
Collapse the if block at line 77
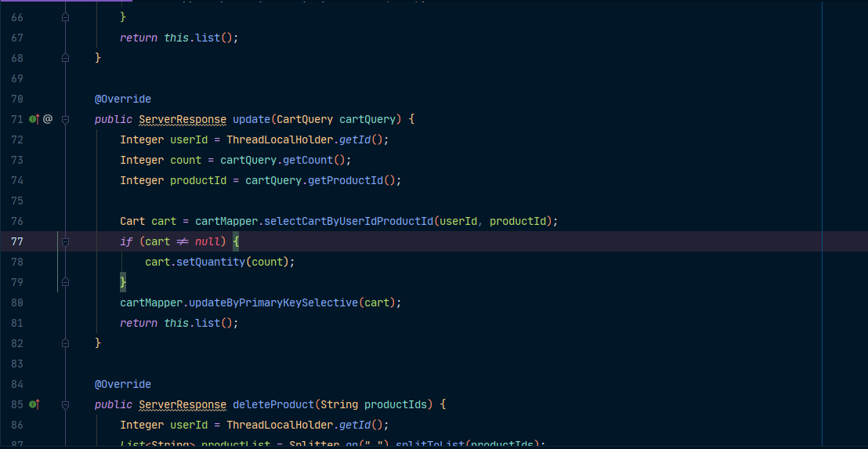[66, 241]
